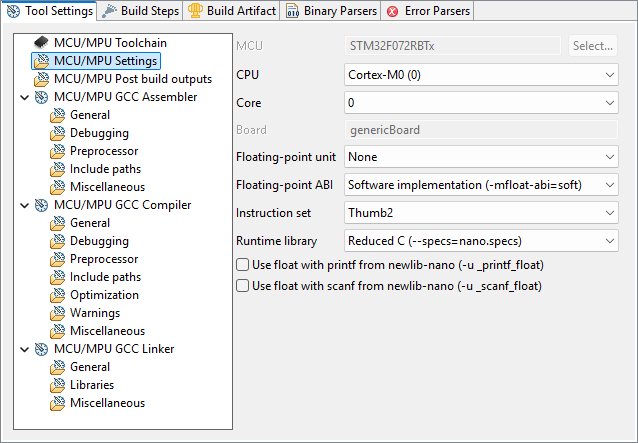Open the Instruction set dropdown showing Thumb2
Viewport: 638px width, 443px height.
(x=481, y=213)
